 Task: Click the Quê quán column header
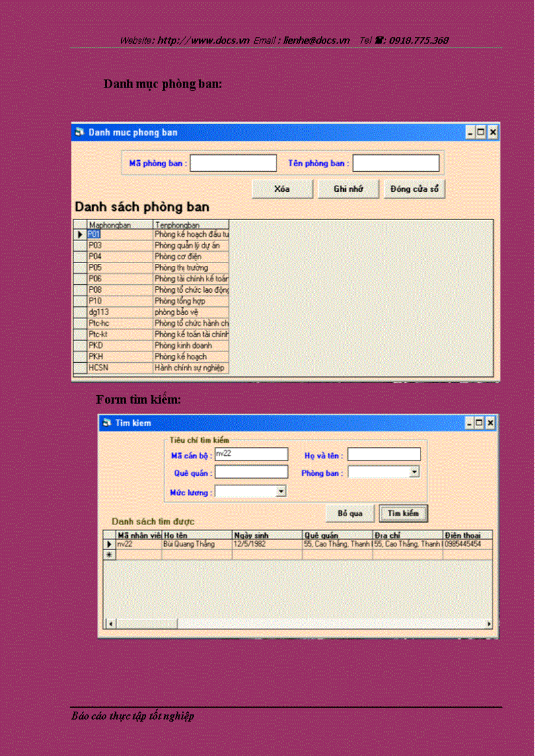(x=336, y=535)
